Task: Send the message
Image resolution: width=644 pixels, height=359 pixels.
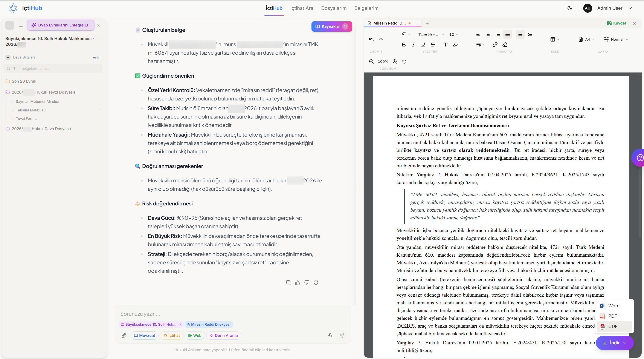Action: coord(342,336)
